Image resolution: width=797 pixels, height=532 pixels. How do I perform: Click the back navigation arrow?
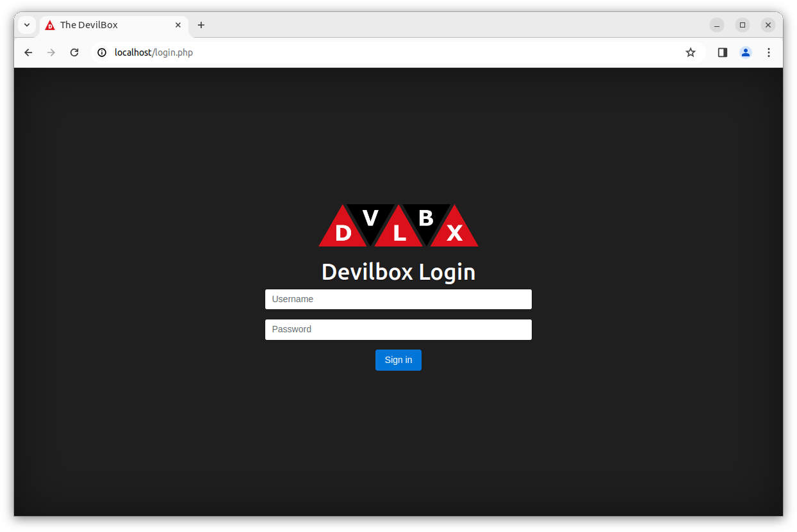point(28,52)
